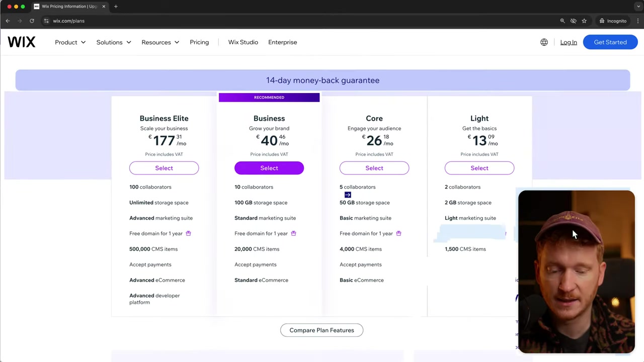This screenshot has height=362, width=644.
Task: Click 'Standard eCommerce' text
Action: [x=261, y=280]
